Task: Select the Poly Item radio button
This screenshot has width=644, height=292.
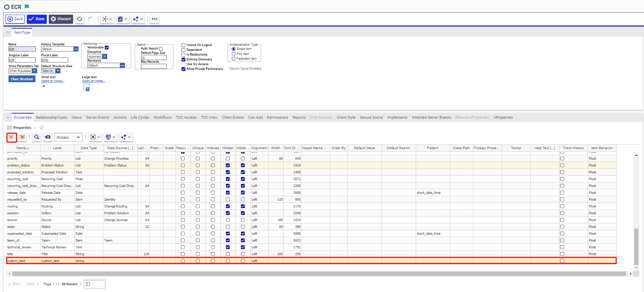Action: click(x=234, y=54)
